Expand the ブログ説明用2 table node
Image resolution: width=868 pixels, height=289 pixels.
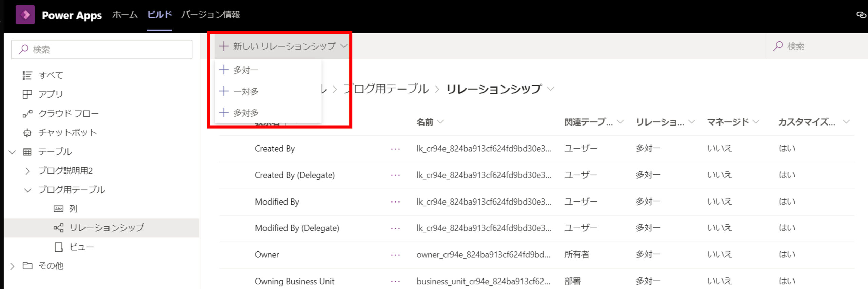pos(28,171)
